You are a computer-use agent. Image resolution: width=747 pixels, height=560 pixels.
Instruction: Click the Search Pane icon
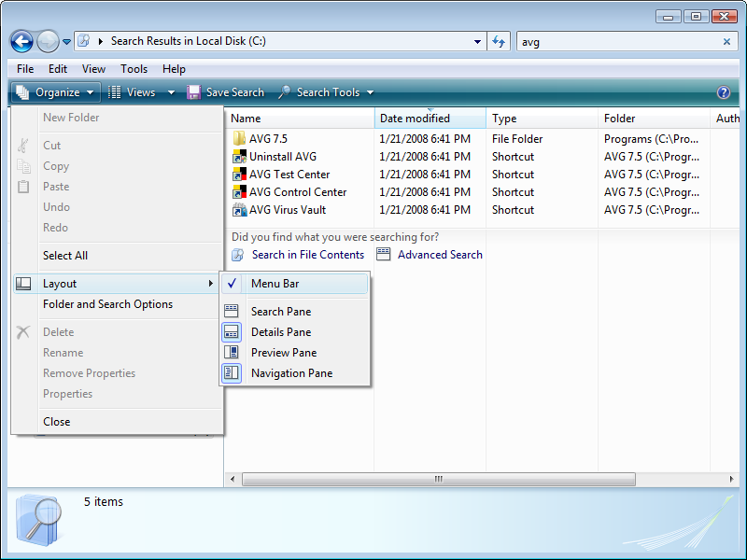232,312
